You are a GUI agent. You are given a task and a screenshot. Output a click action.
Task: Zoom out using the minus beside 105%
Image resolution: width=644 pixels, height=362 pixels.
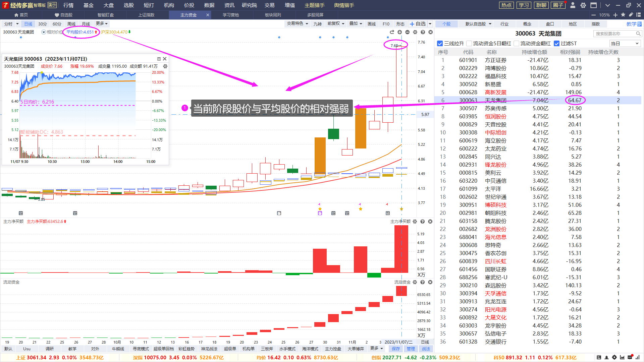point(593,15)
